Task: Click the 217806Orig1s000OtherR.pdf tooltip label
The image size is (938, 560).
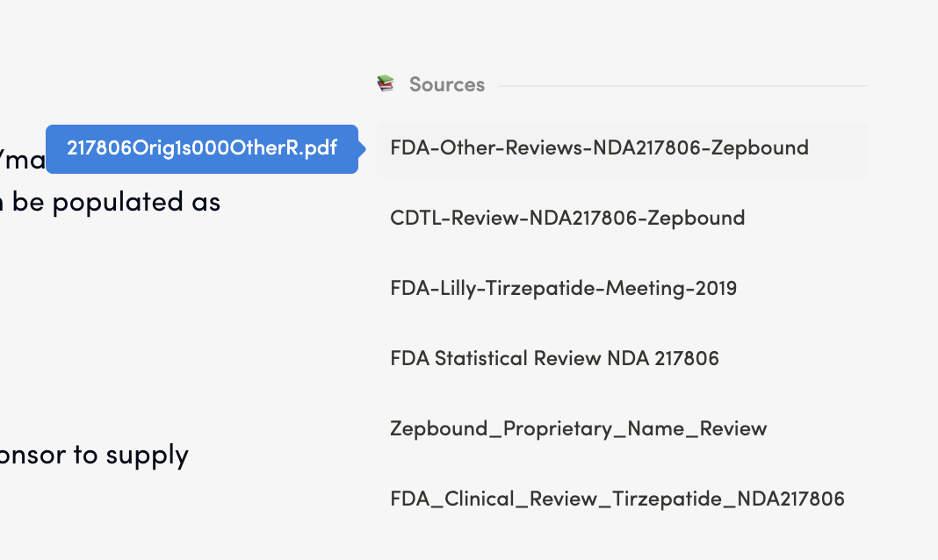Action: pos(202,148)
